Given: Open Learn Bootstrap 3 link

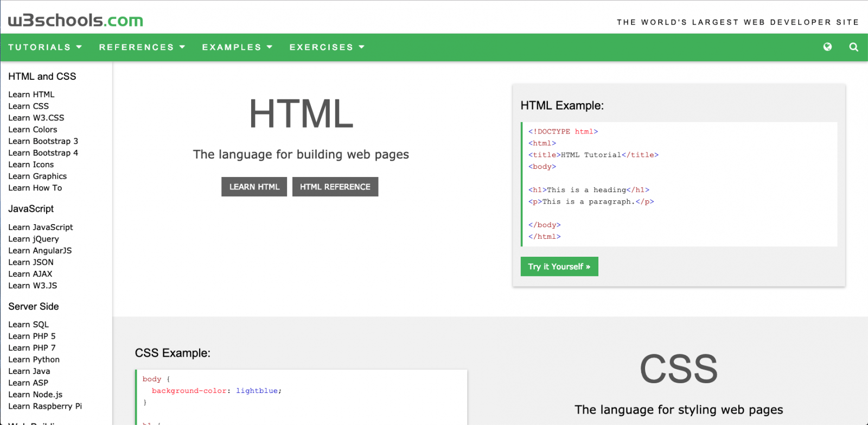Looking at the screenshot, I should pos(43,141).
